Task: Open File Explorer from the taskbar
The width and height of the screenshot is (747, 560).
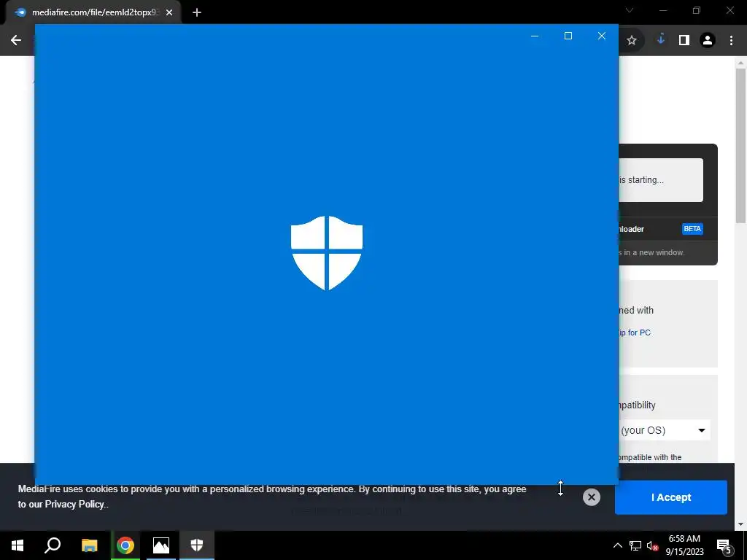Action: 89,545
